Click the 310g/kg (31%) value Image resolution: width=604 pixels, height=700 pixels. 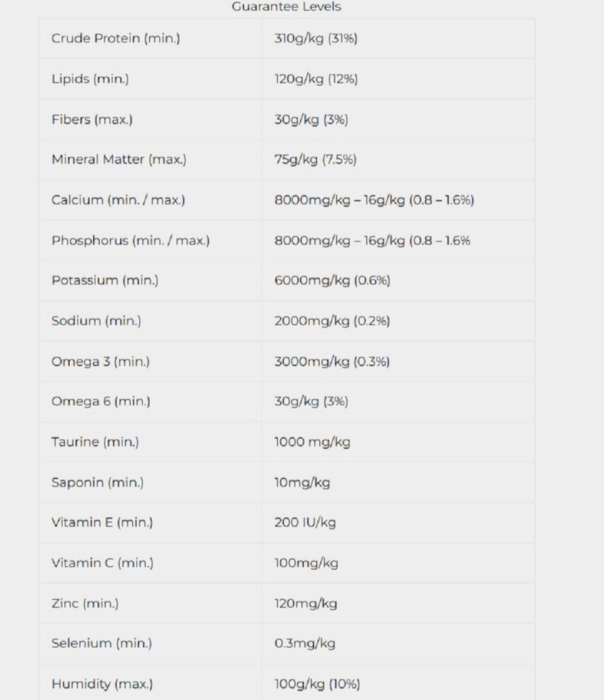point(316,38)
